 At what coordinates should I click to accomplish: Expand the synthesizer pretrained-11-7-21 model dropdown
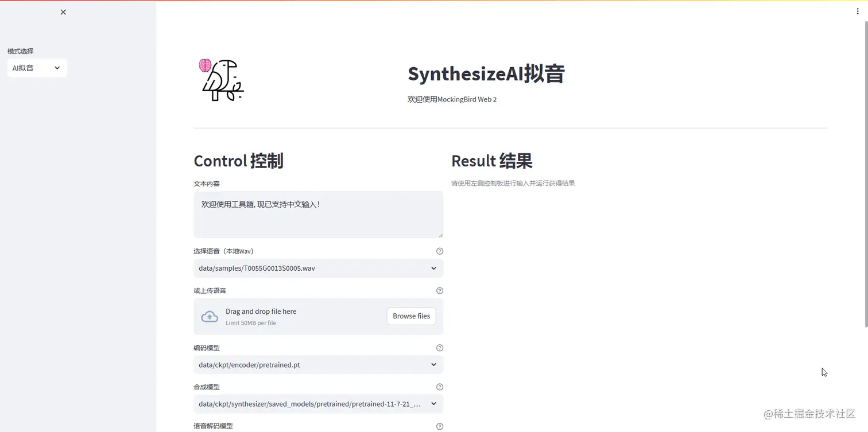coord(318,404)
